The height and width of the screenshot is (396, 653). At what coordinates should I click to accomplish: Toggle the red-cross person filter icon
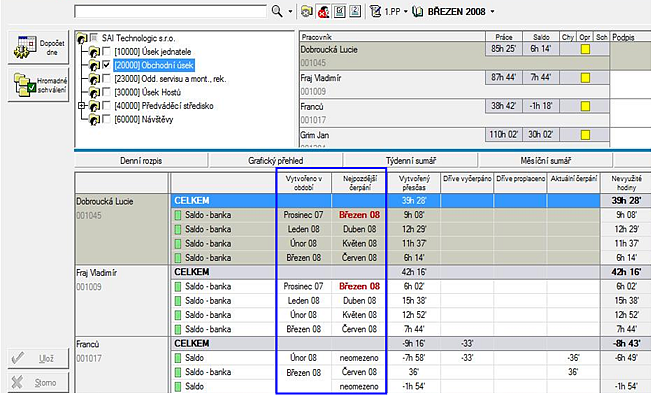point(323,11)
